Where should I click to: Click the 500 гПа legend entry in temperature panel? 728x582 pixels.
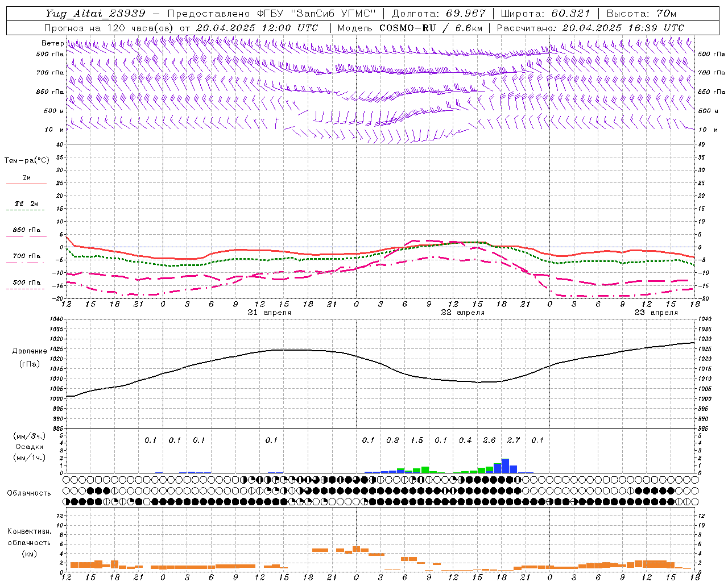(26, 282)
